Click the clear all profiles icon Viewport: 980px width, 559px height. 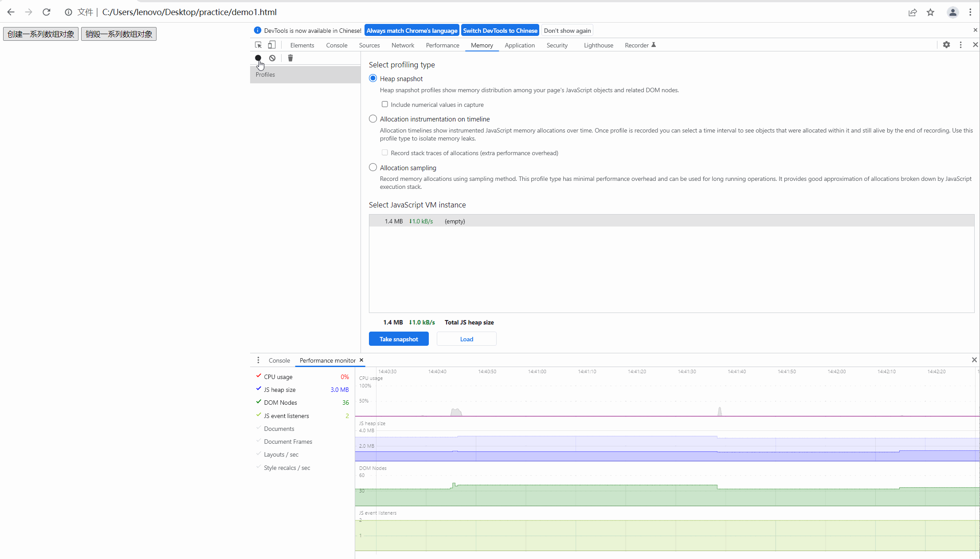pyautogui.click(x=272, y=58)
